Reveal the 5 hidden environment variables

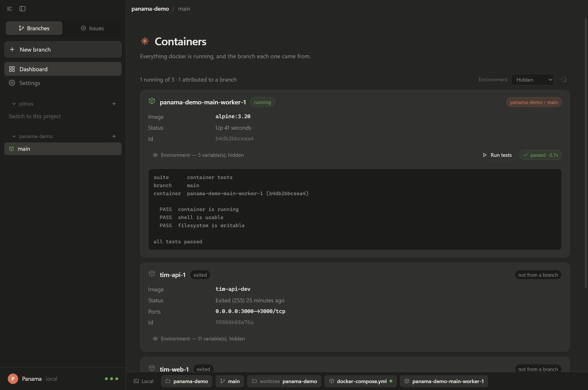pyautogui.click(x=198, y=155)
